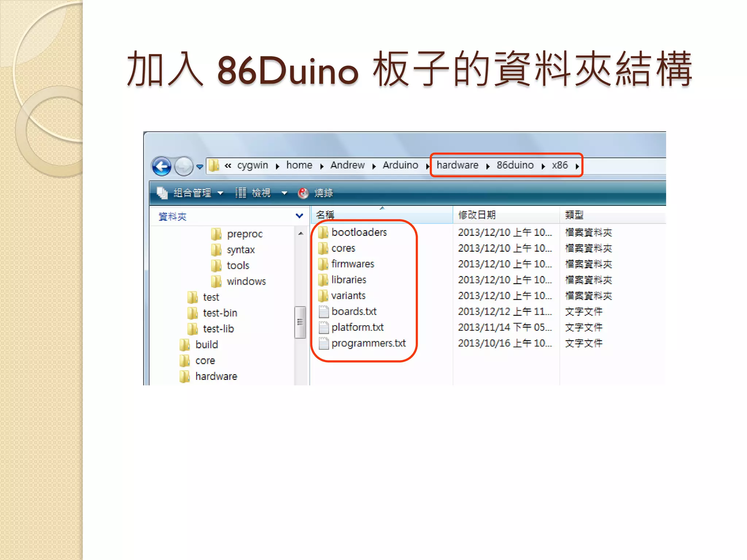Click the address bar folder icon

tap(214, 166)
